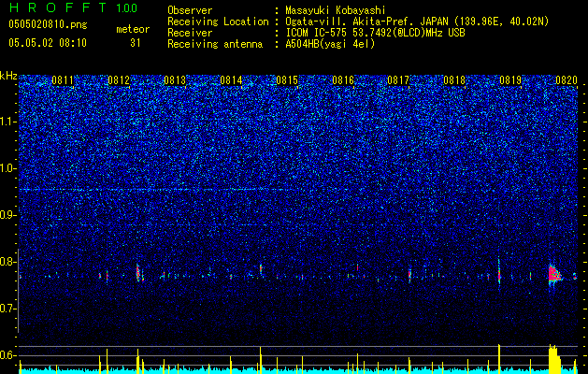Click the meteor count 31
Screen dimensions: 588x374
[x=135, y=43]
